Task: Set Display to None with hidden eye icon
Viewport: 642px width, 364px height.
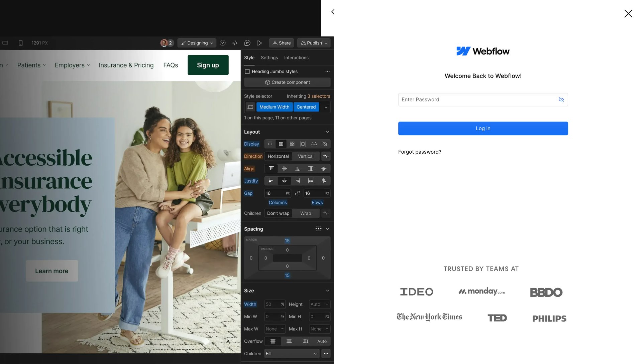Action: pos(324,144)
